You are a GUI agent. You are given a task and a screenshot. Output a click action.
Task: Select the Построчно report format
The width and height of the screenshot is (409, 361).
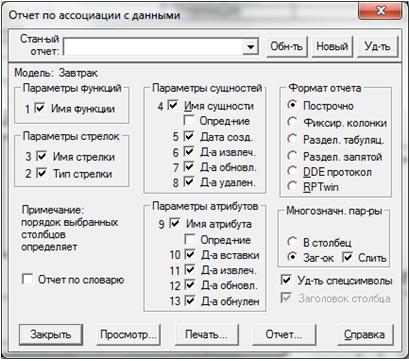click(292, 105)
